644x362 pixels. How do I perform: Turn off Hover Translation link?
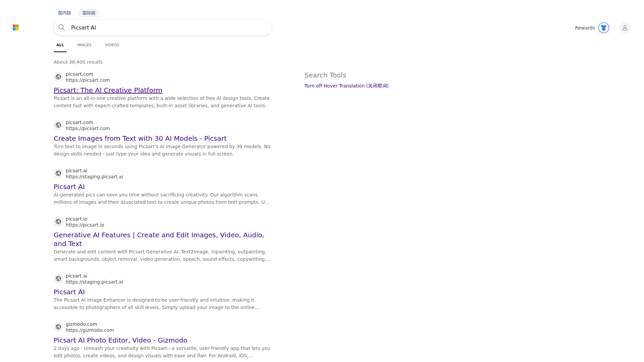346,86
